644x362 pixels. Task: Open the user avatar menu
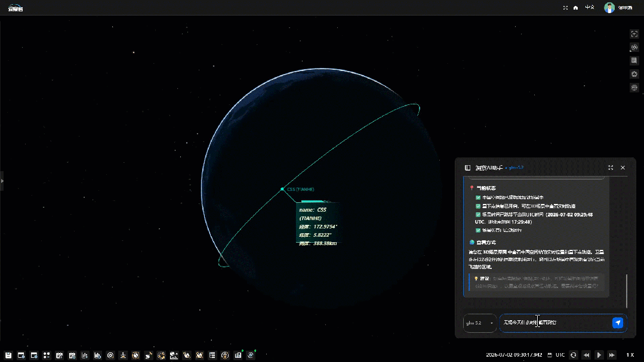click(609, 8)
